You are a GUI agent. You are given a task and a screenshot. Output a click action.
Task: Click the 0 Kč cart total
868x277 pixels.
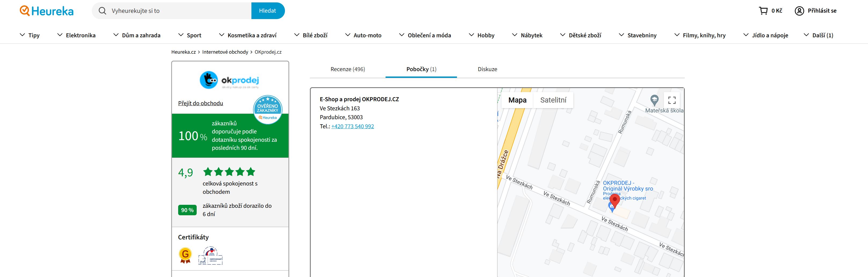click(777, 11)
